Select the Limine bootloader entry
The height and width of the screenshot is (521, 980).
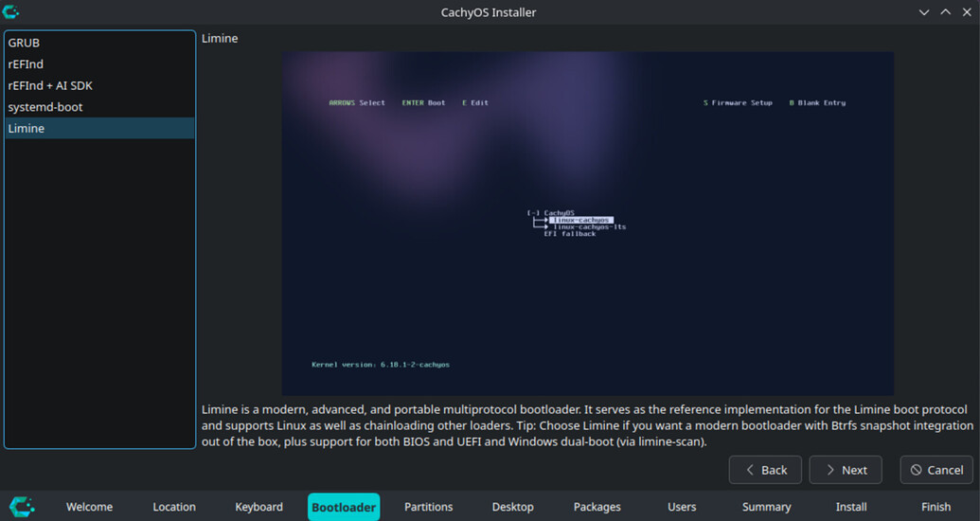pos(27,129)
